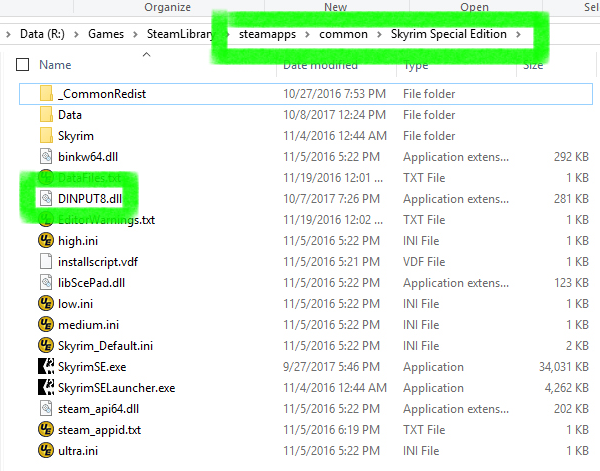Click the Skyrim folder icon

46,136
